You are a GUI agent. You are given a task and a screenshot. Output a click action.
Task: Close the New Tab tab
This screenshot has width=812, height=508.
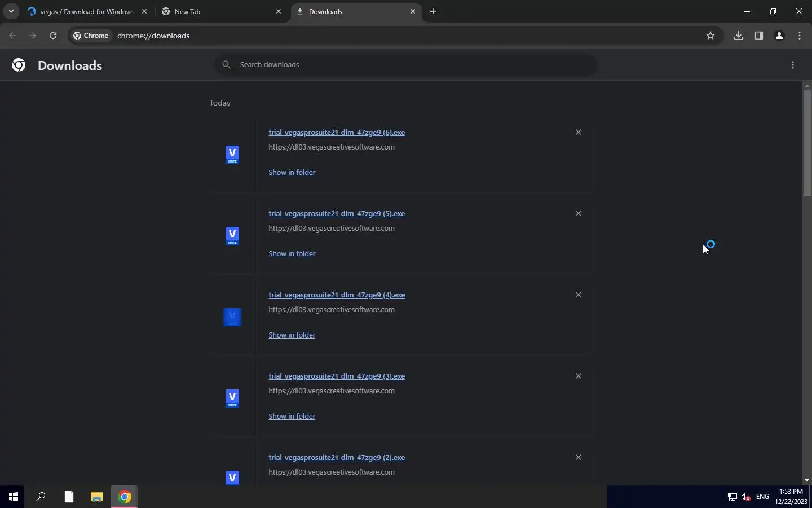(279, 11)
